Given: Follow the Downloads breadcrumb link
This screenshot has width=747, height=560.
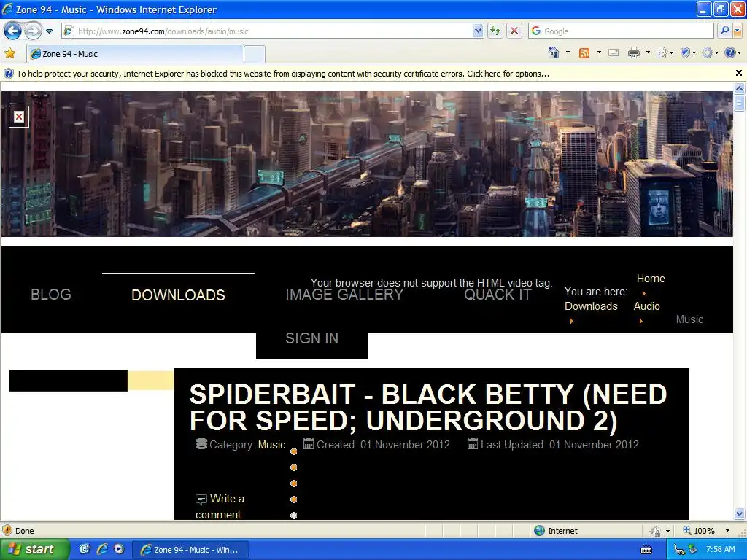Looking at the screenshot, I should [591, 306].
